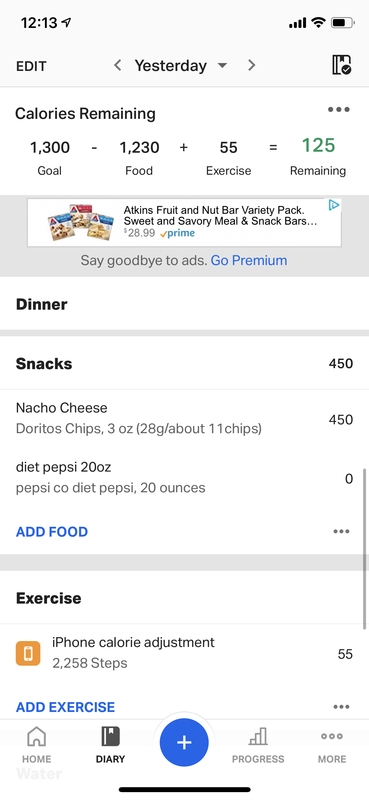Open the diet pepsi 20oz entry

[184, 478]
